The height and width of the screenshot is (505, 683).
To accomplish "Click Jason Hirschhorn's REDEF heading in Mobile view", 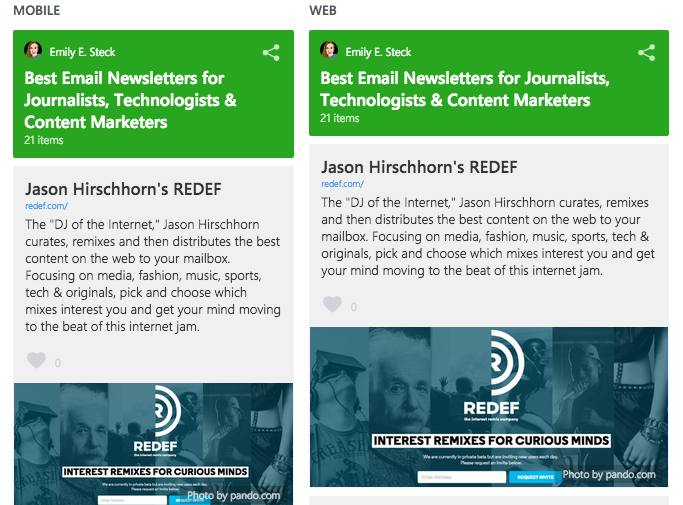I will (123, 189).
